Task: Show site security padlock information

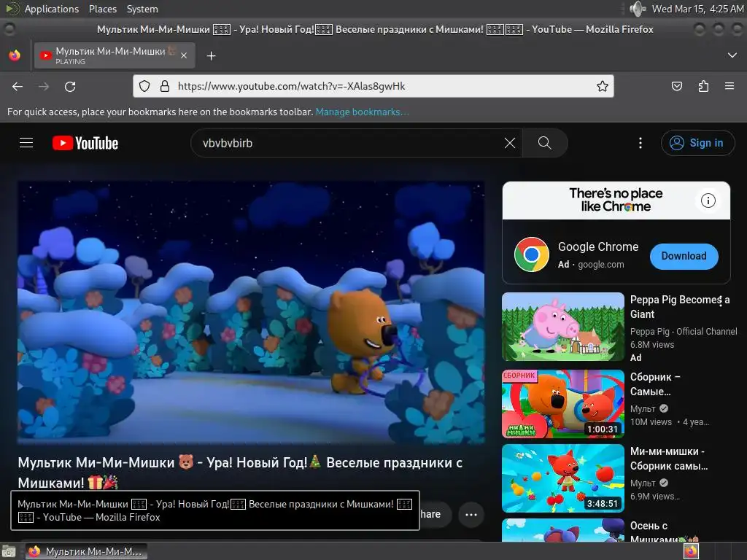Action: coord(165,86)
